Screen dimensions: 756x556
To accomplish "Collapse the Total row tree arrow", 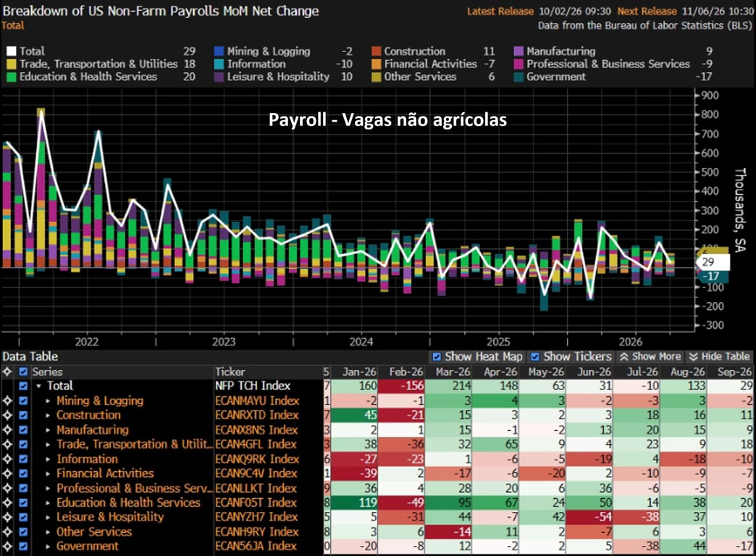I will click(38, 387).
